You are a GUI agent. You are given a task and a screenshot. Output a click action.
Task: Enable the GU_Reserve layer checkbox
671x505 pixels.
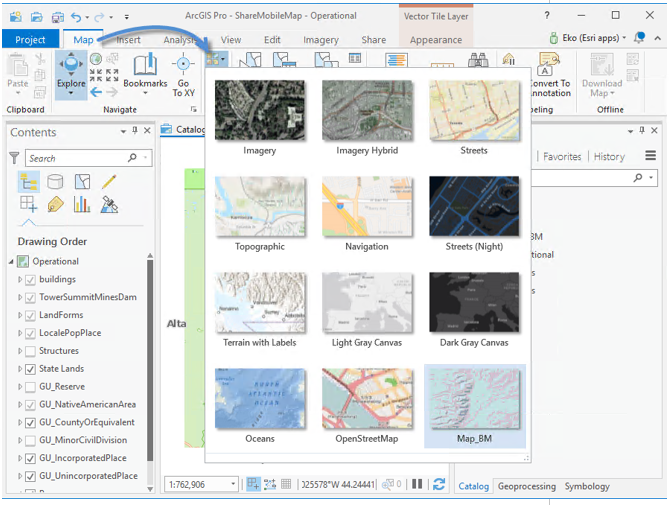(30, 387)
